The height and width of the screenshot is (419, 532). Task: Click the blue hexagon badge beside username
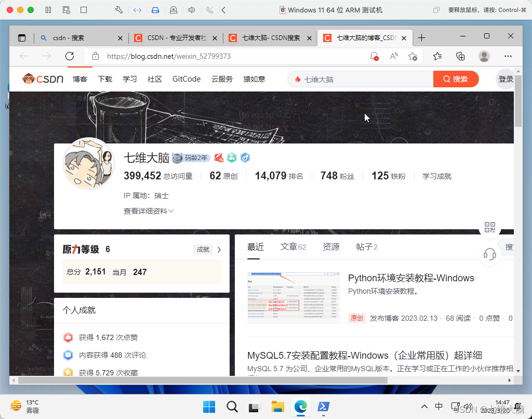tap(245, 158)
